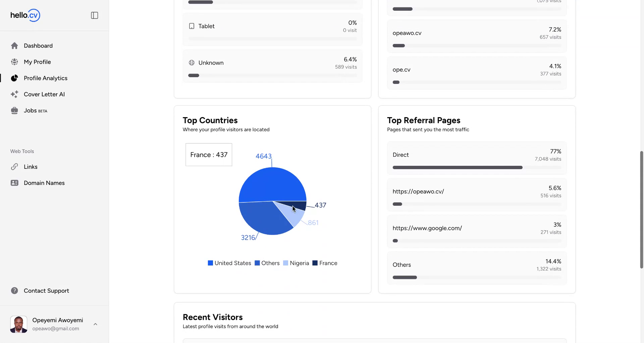This screenshot has height=343, width=644.
Task: Open Profile Analytics in the sidebar
Action: (45, 78)
